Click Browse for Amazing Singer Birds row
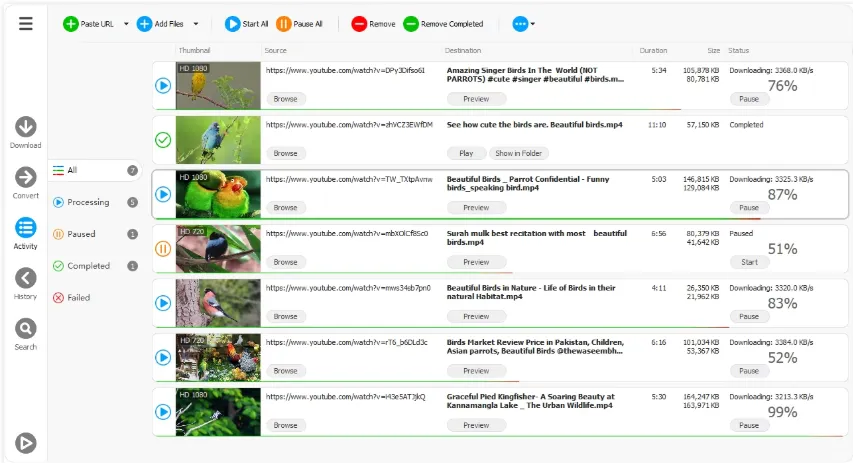Screen dimensions: 853x463 point(286,99)
